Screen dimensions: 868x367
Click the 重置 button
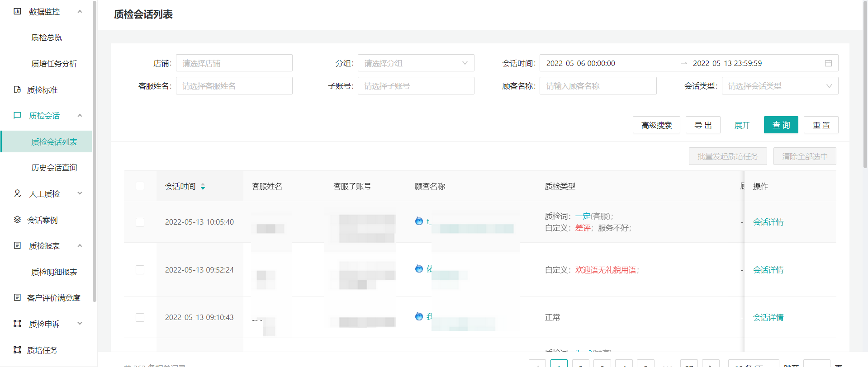pyautogui.click(x=821, y=125)
